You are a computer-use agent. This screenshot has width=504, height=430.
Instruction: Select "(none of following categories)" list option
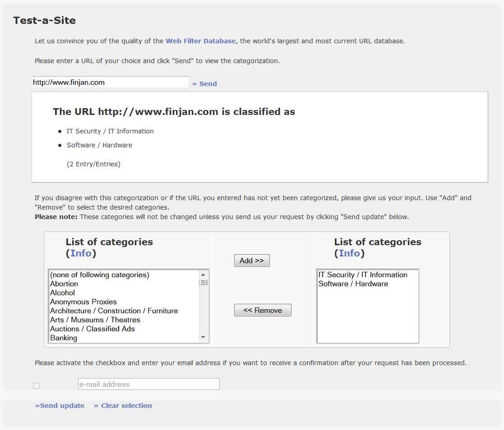[100, 275]
